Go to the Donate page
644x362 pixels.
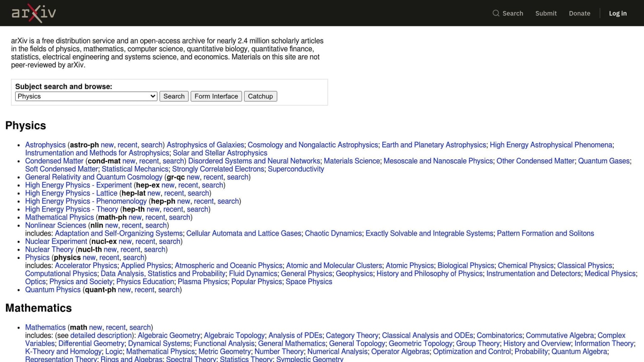[579, 13]
